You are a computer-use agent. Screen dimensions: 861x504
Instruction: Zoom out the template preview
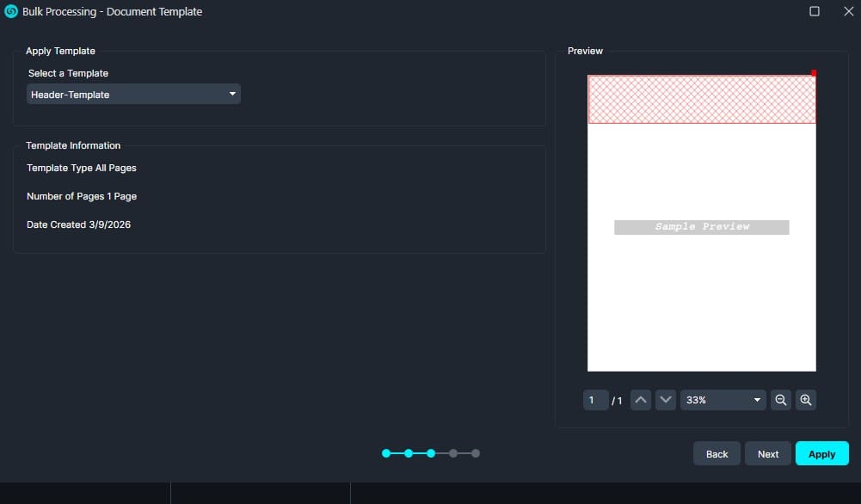(780, 400)
